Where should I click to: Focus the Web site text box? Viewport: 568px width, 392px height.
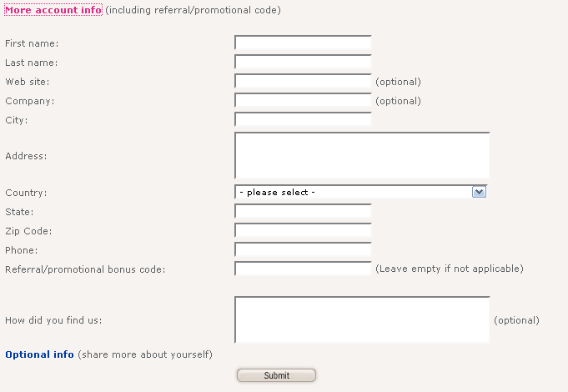303,81
